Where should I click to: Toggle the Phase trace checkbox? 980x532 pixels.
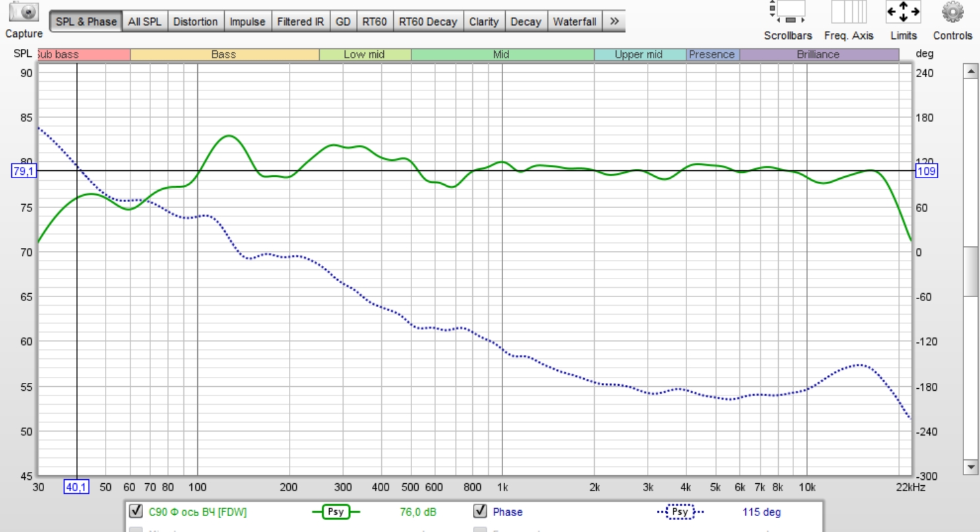point(480,512)
